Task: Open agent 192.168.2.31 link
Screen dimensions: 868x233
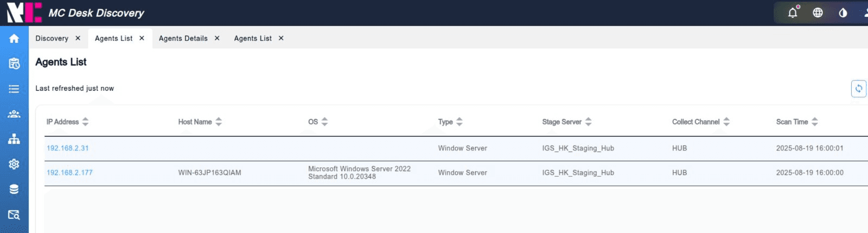Action: 68,148
